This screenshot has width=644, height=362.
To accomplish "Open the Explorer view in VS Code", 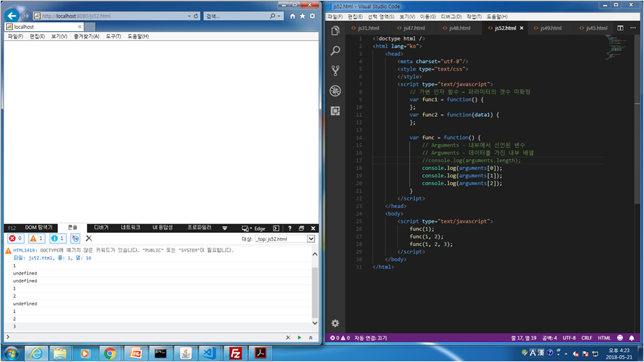I will coord(335,31).
